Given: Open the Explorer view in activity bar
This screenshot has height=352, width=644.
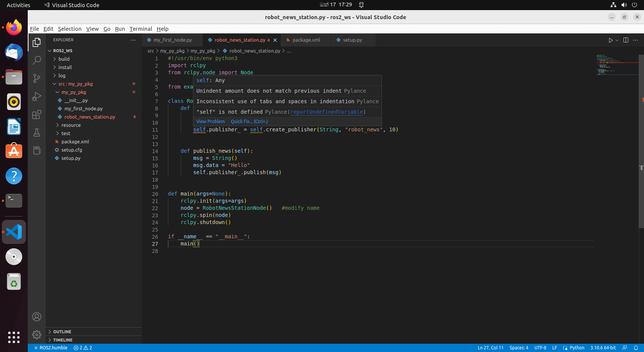Looking at the screenshot, I should coord(37,42).
